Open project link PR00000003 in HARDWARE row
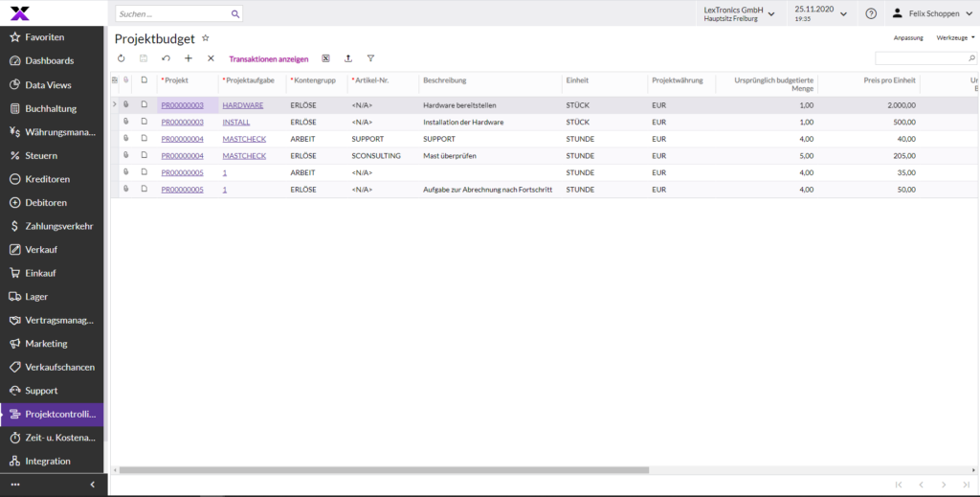The image size is (980, 497). point(183,105)
